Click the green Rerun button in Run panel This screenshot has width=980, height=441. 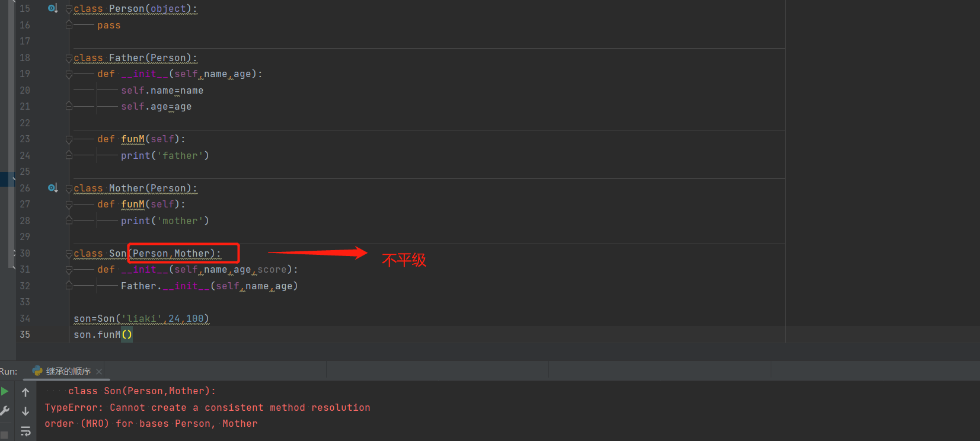(5, 391)
